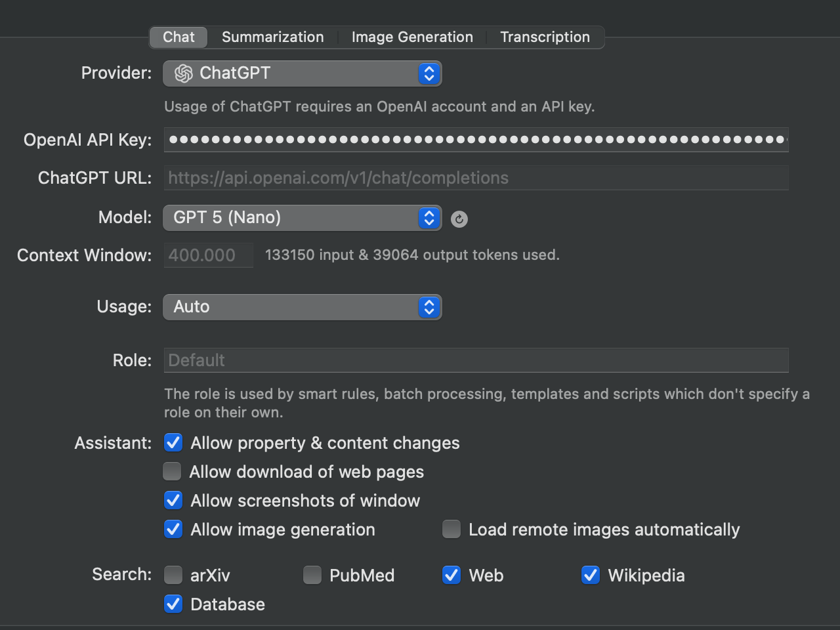The height and width of the screenshot is (630, 840).
Task: Click the Role text field
Action: [476, 360]
